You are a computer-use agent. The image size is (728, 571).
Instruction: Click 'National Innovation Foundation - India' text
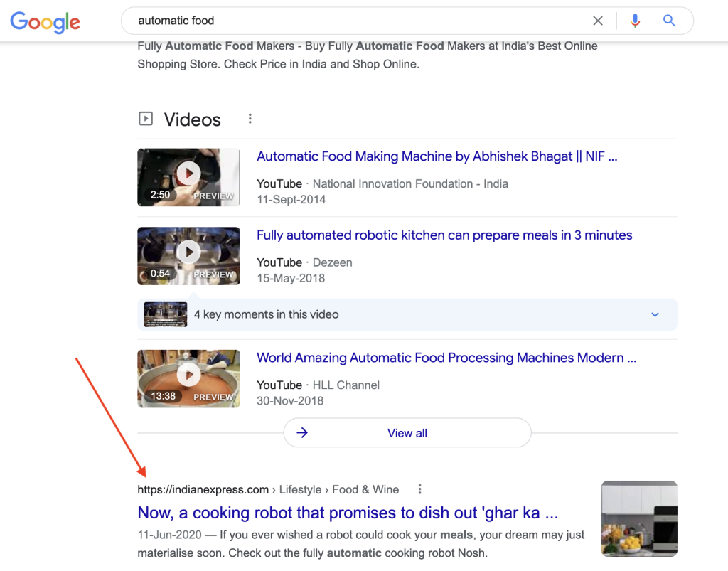(x=410, y=184)
